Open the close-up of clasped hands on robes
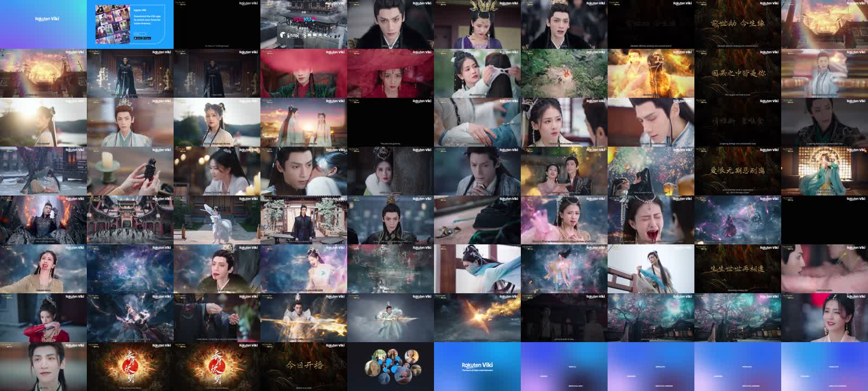868x391 pixels. pos(477,122)
